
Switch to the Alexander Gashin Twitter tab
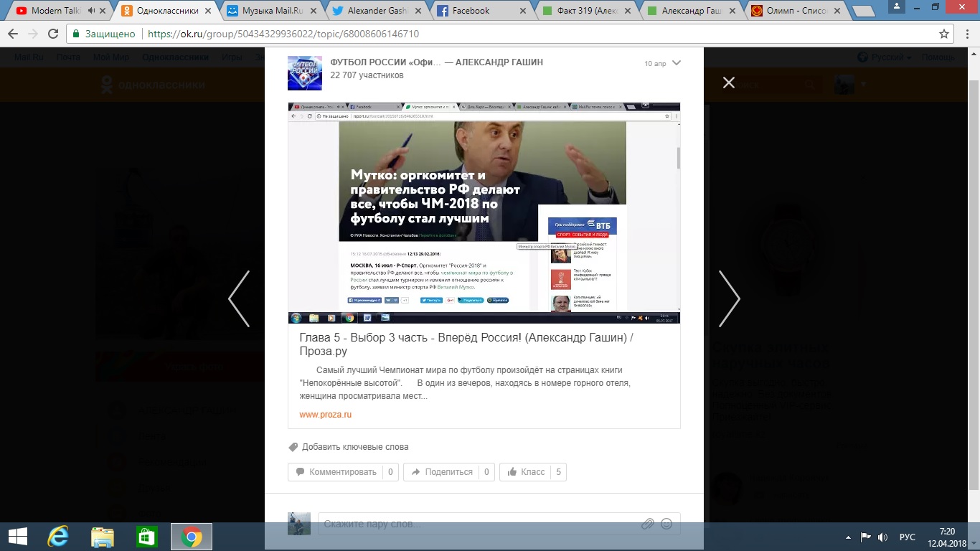374,11
